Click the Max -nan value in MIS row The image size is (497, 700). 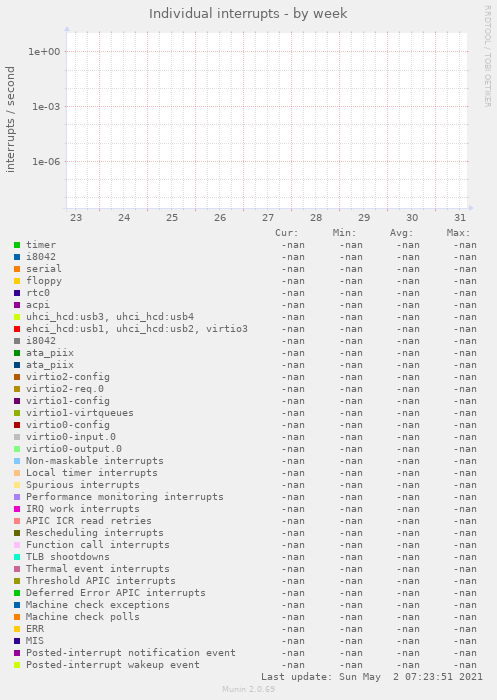point(465,642)
